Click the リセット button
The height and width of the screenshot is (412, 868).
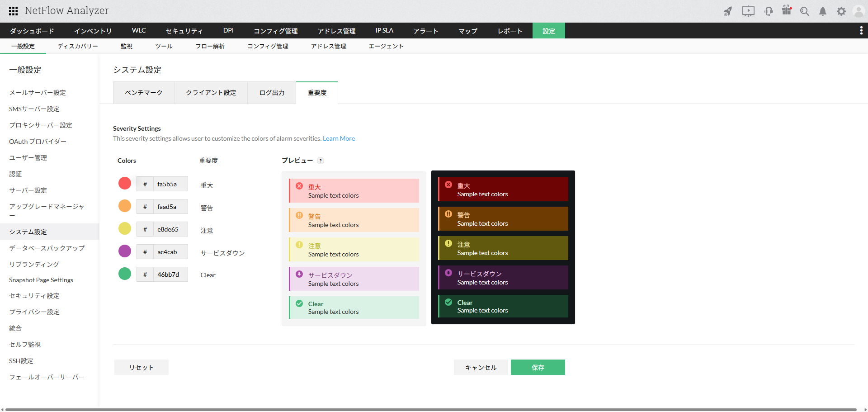pos(141,367)
